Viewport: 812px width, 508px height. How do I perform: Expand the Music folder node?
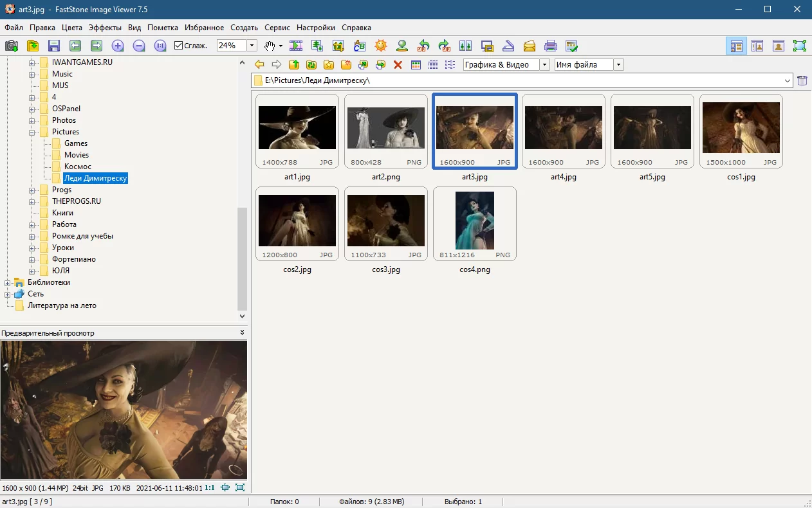(32, 74)
